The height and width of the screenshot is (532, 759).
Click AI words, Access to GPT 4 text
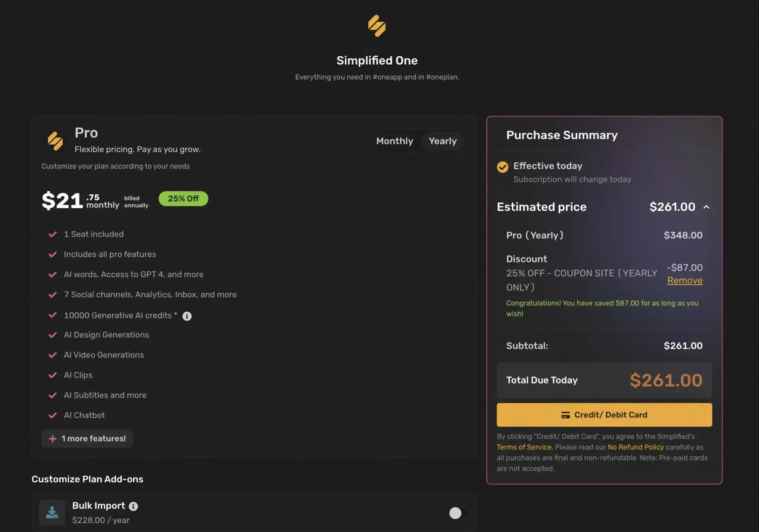coord(134,274)
